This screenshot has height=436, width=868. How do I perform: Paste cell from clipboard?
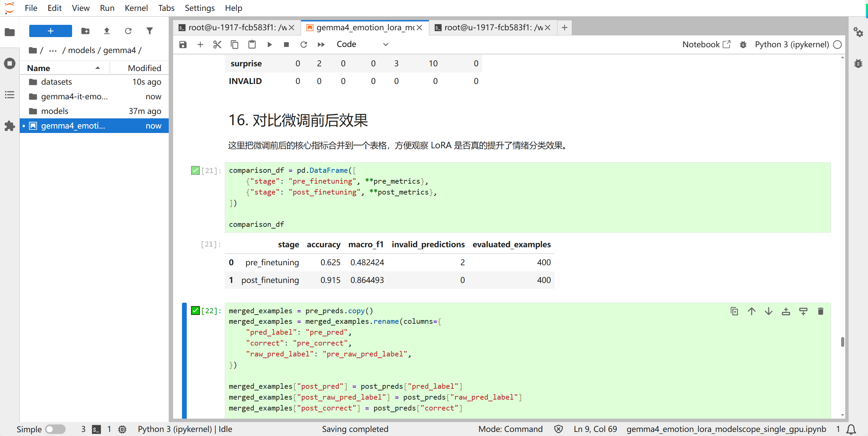(252, 45)
